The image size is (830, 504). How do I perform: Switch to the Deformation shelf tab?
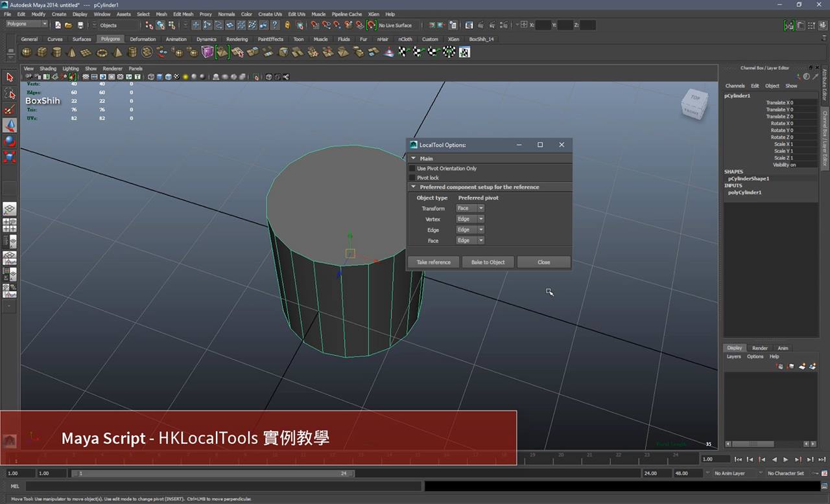tap(143, 39)
